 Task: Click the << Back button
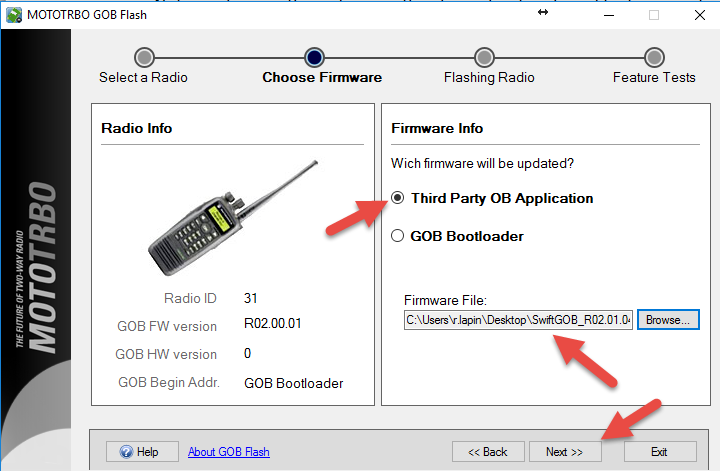tap(488, 452)
